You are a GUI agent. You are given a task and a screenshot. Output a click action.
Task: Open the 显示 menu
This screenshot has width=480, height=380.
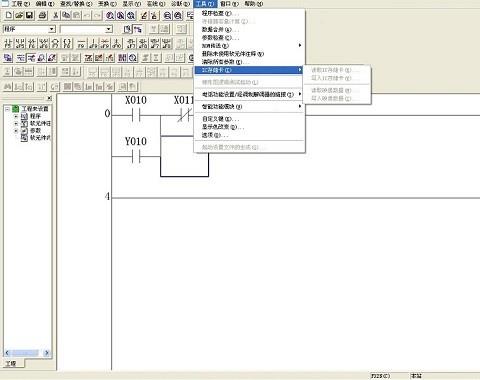pos(132,4)
